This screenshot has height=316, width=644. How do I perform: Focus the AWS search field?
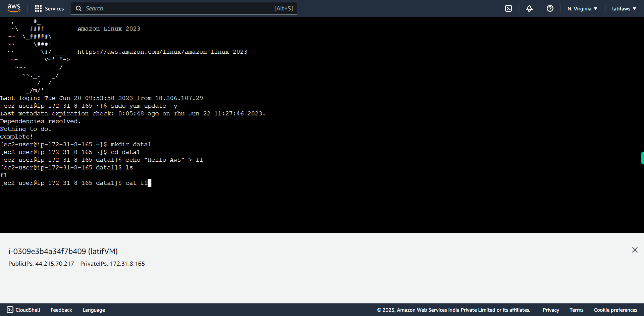[x=184, y=8]
